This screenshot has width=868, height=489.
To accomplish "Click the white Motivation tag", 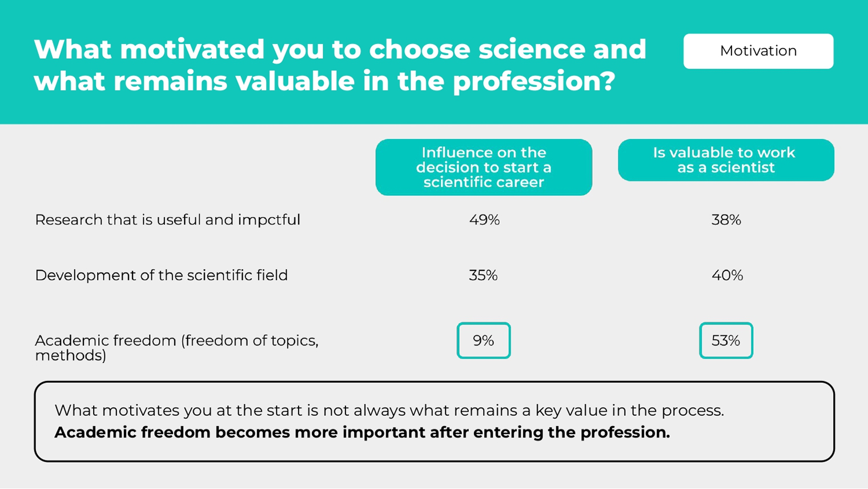I will 758,51.
